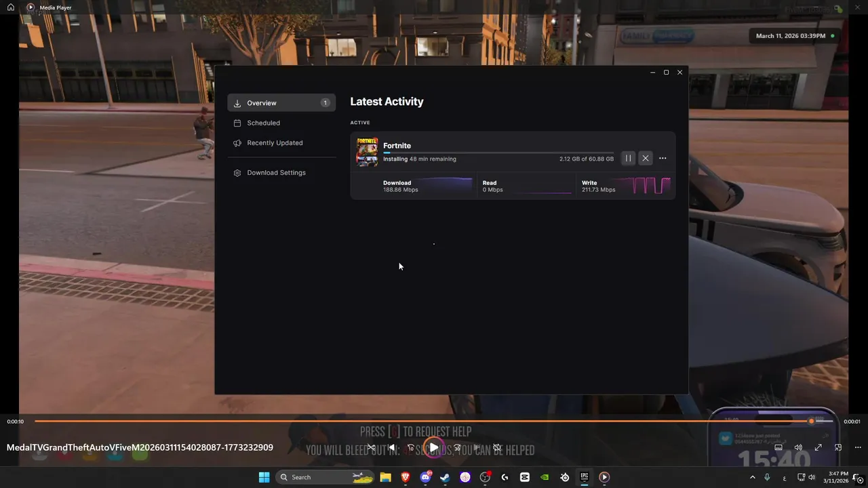Toggle repeat in Media Player

point(497,447)
